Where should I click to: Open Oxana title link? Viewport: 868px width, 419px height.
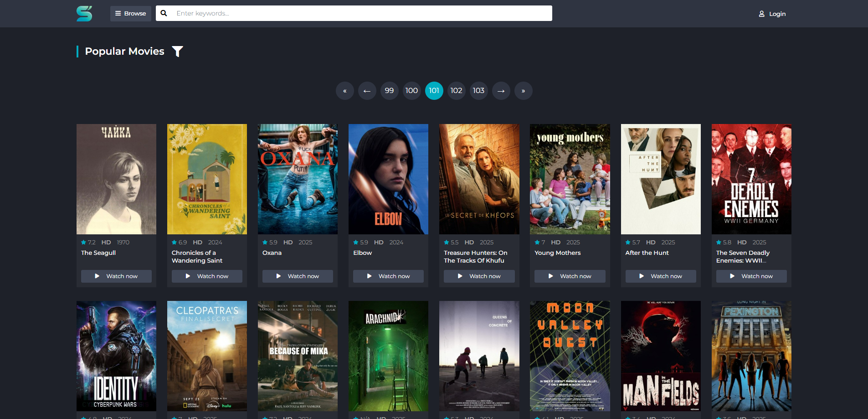click(x=272, y=253)
